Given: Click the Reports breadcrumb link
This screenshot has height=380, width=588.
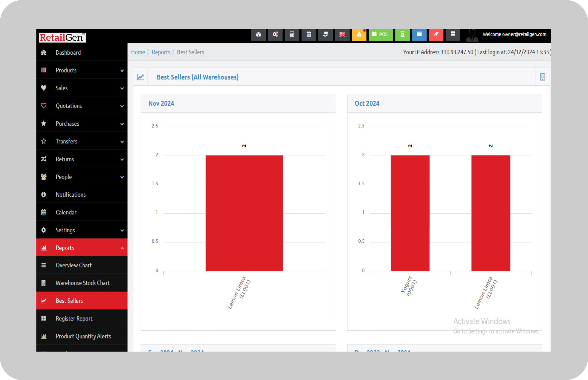Looking at the screenshot, I should point(161,52).
